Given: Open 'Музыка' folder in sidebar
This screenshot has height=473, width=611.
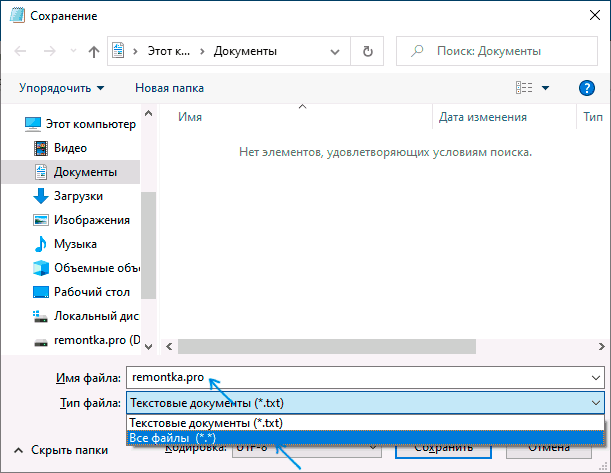Looking at the screenshot, I should pos(75,244).
